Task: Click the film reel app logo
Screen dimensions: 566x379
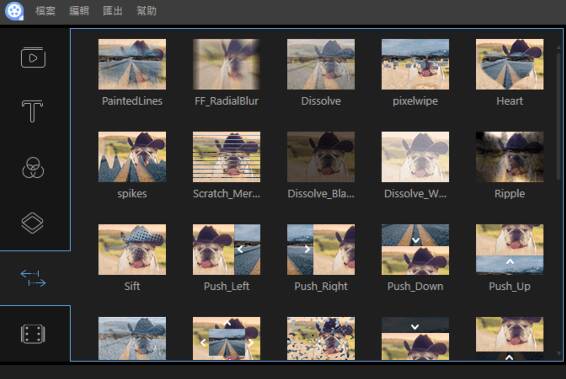Action: pos(14,11)
